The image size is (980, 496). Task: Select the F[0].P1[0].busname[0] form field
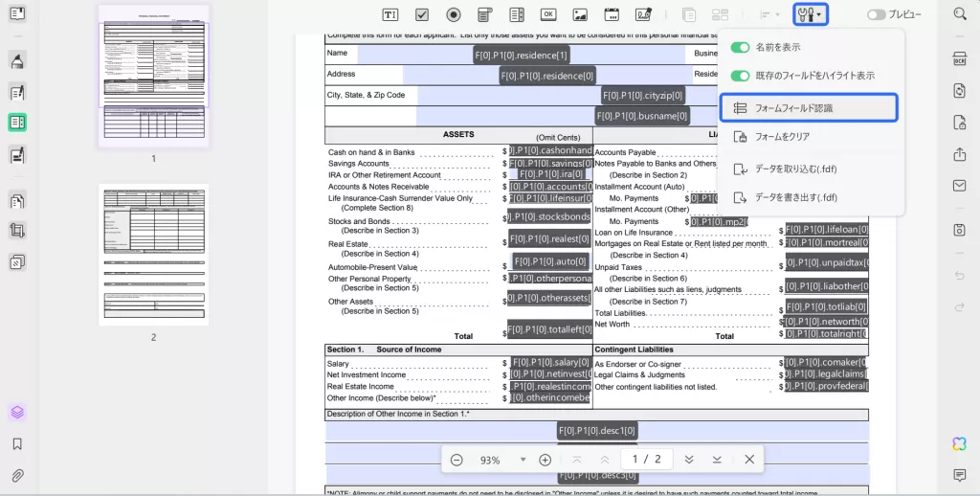click(x=642, y=116)
